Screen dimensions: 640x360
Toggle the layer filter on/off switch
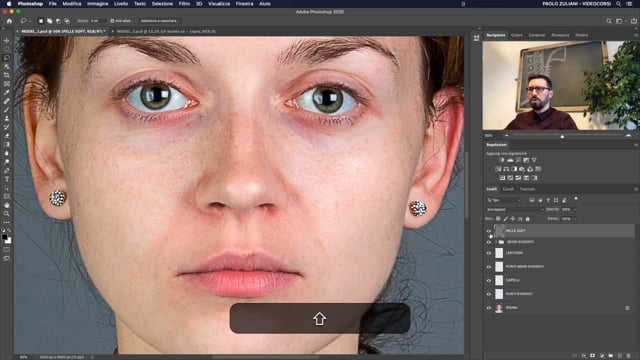tap(576, 199)
